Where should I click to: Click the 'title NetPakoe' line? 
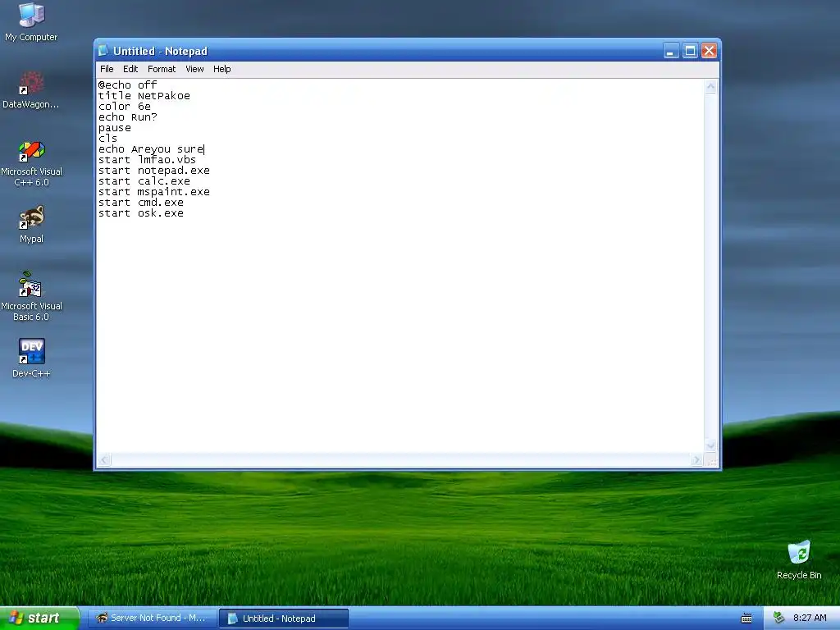[144, 96]
